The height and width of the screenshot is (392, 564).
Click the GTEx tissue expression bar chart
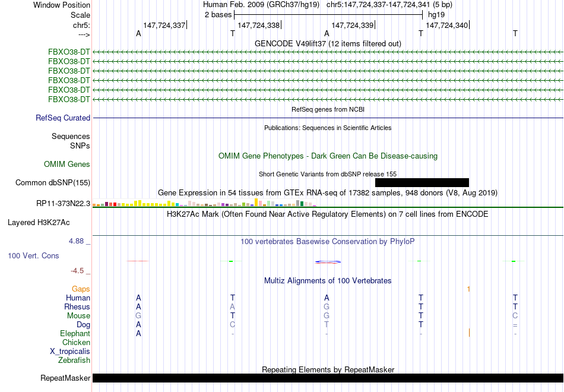(204, 203)
